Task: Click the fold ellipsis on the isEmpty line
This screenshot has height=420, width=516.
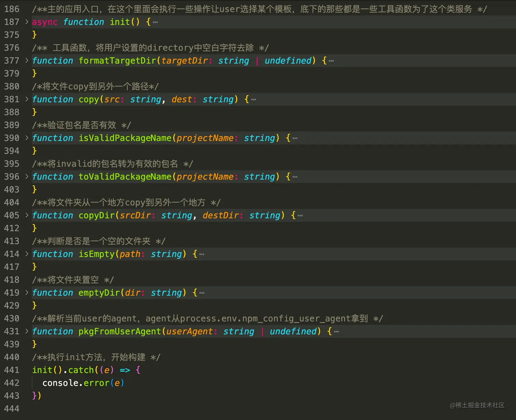Action: pyautogui.click(x=202, y=254)
